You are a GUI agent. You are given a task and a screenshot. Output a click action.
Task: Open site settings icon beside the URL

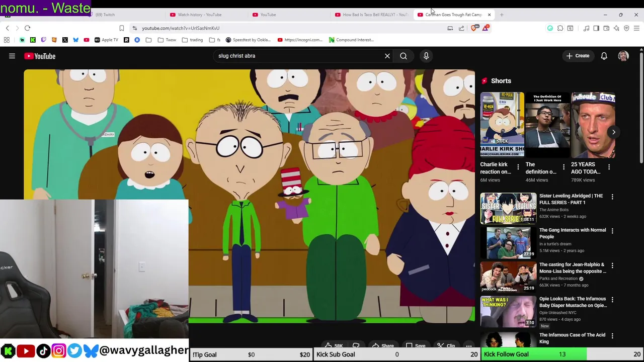[134, 28]
